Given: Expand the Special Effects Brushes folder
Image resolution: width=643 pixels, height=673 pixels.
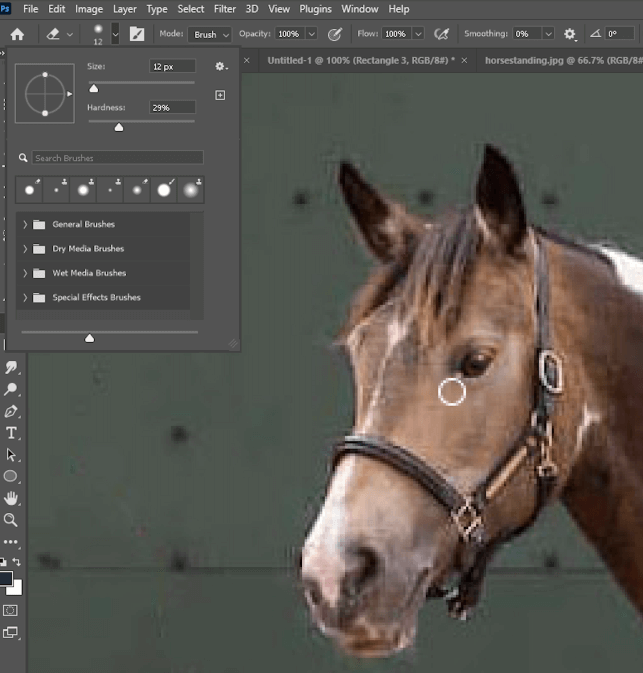Looking at the screenshot, I should tap(25, 297).
